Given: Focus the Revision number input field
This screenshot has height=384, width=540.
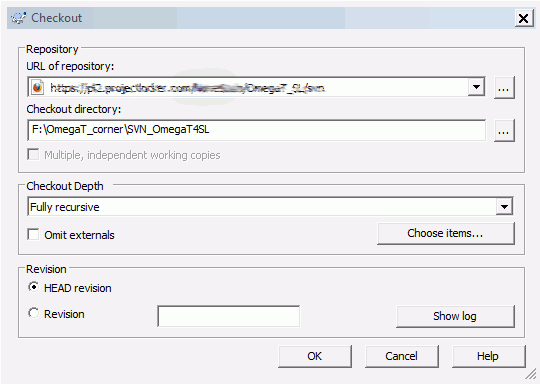Looking at the screenshot, I should click(229, 316).
